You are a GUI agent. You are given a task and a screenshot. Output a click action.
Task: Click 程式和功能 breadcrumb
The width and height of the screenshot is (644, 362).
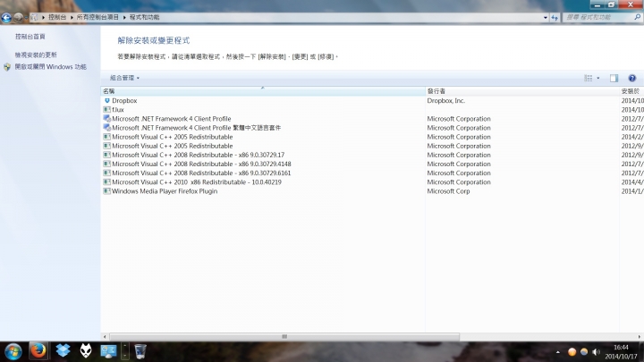[x=144, y=17]
